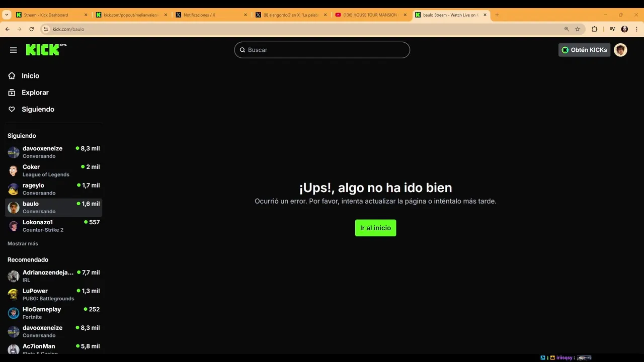644x362 pixels.
Task: Open the user profile avatar menu
Action: [x=620, y=50]
